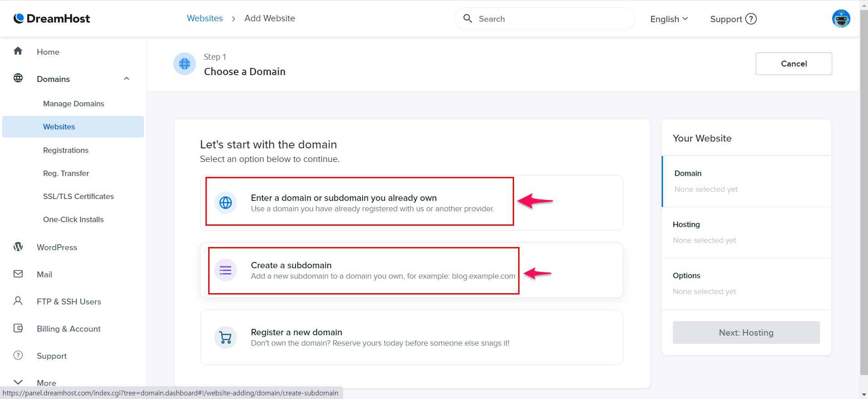Click the Create a subdomain list icon

[225, 271]
